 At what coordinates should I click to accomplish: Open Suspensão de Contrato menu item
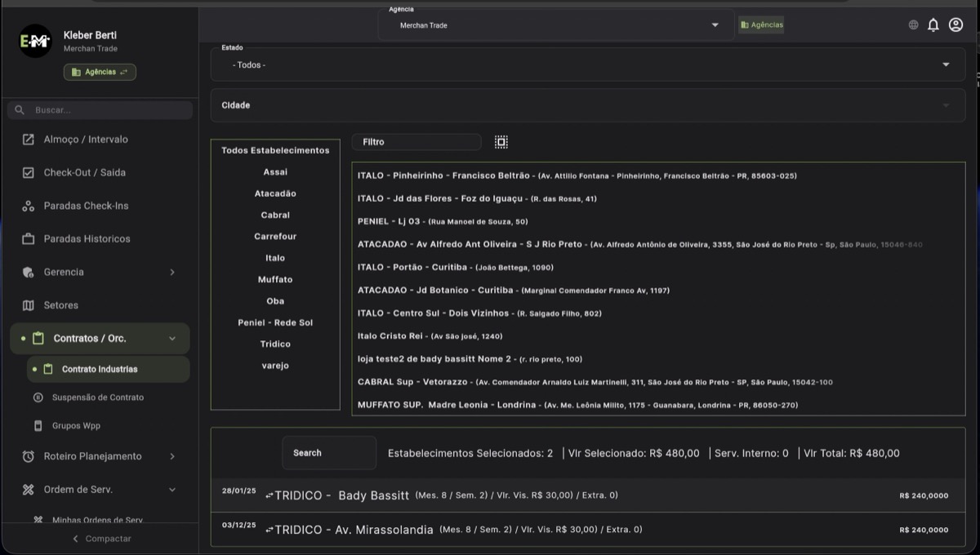coord(97,397)
